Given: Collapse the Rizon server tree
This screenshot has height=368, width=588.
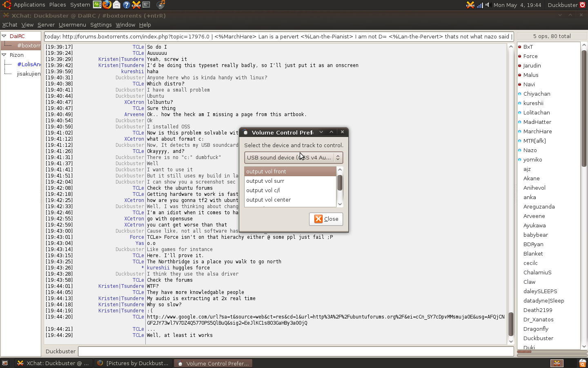Looking at the screenshot, I should pyautogui.click(x=4, y=55).
